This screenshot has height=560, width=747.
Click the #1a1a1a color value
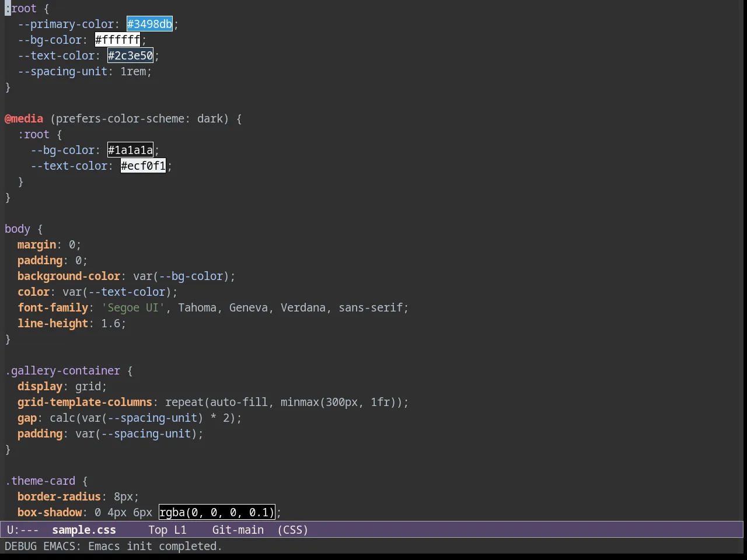click(x=130, y=150)
